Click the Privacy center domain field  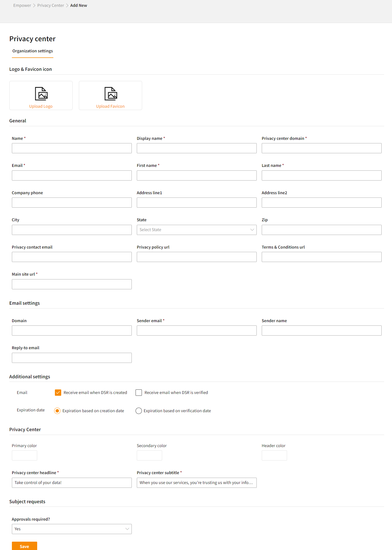click(321, 148)
